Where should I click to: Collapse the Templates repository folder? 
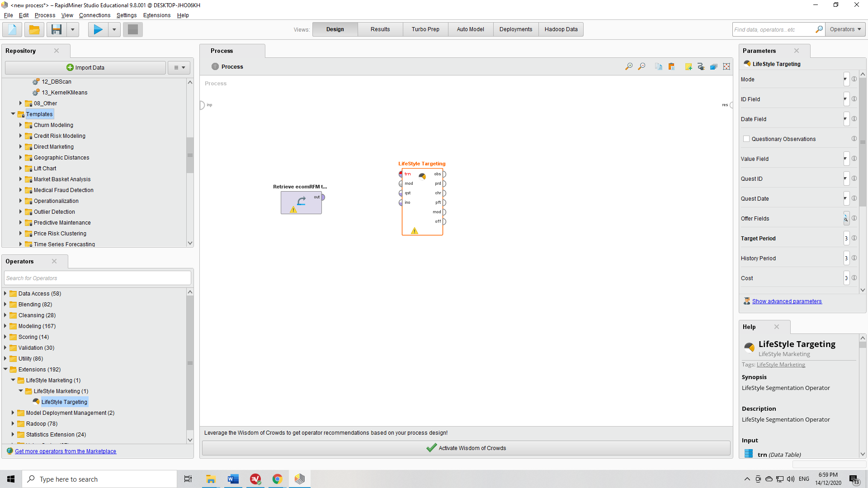pyautogui.click(x=13, y=114)
